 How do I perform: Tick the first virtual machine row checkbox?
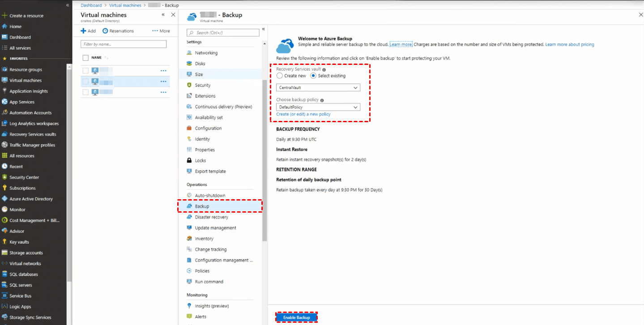point(85,70)
